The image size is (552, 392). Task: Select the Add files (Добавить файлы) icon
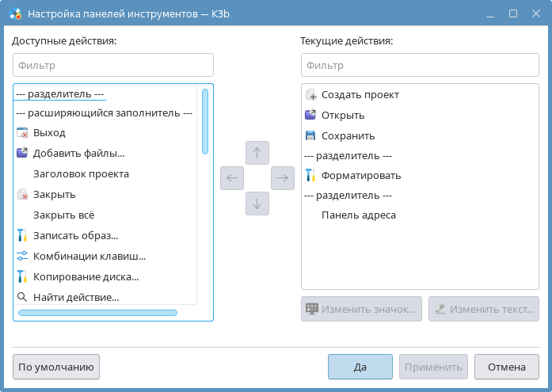click(22, 153)
